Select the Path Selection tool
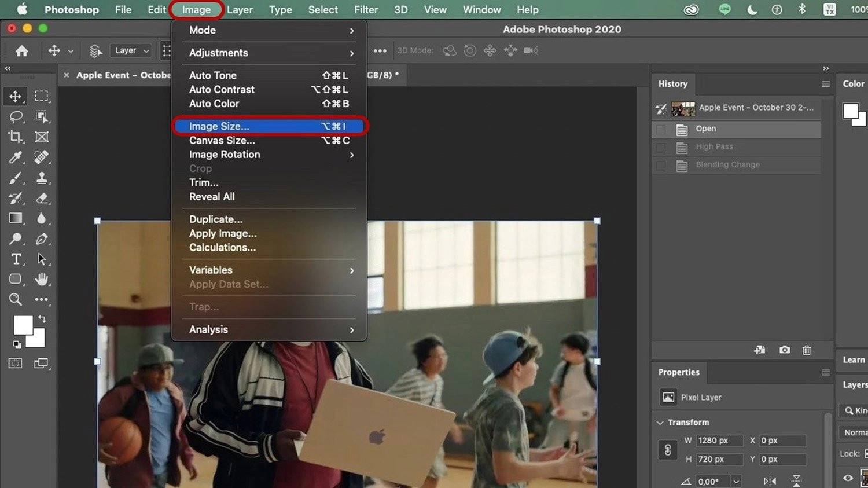 click(42, 259)
